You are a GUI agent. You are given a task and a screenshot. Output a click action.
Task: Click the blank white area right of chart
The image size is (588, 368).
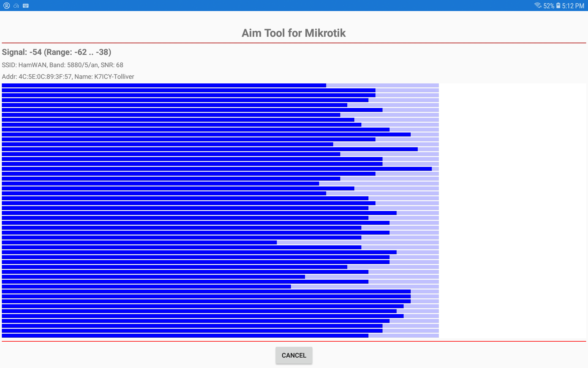point(512,210)
